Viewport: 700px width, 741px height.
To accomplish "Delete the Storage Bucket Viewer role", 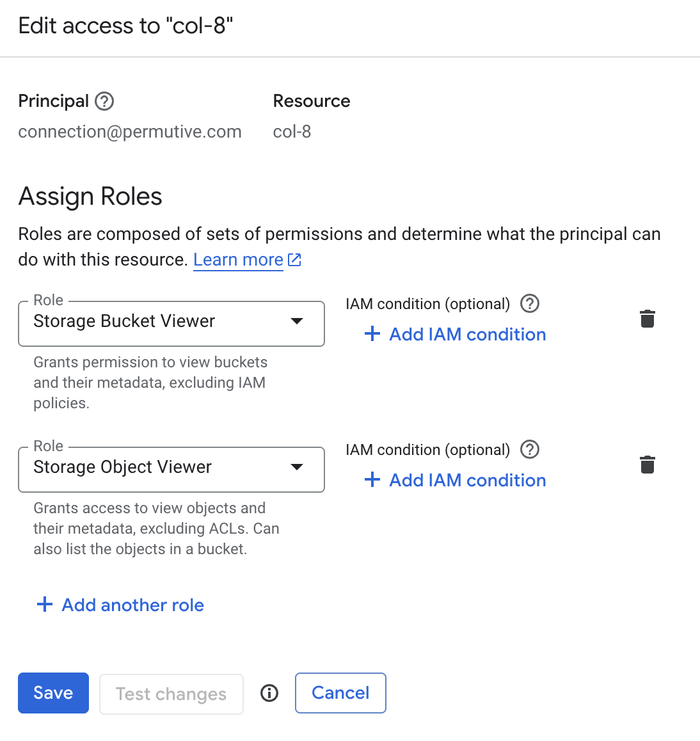I will pyautogui.click(x=647, y=319).
